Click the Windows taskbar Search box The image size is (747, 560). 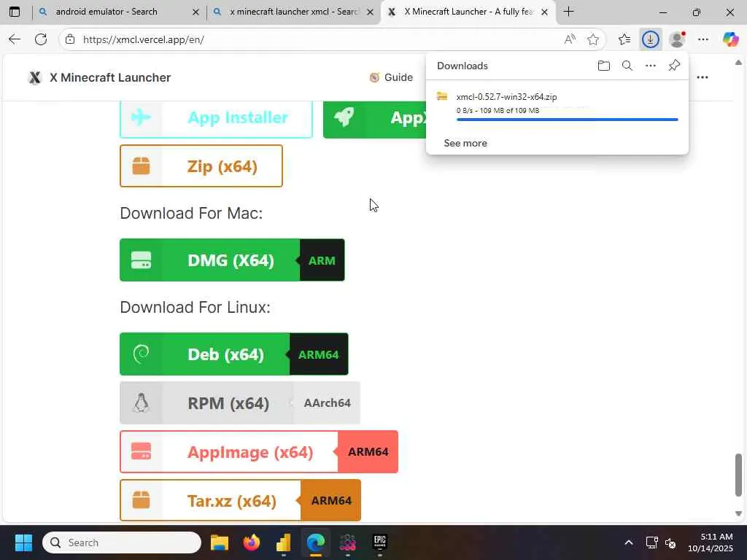[x=122, y=542]
